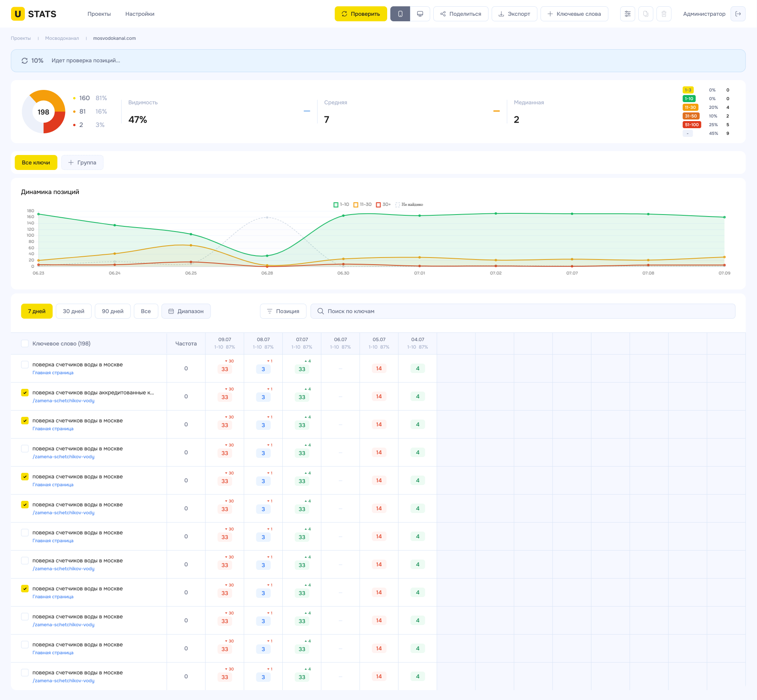Toggle the select-all Ключевое слово checkbox

25,343
